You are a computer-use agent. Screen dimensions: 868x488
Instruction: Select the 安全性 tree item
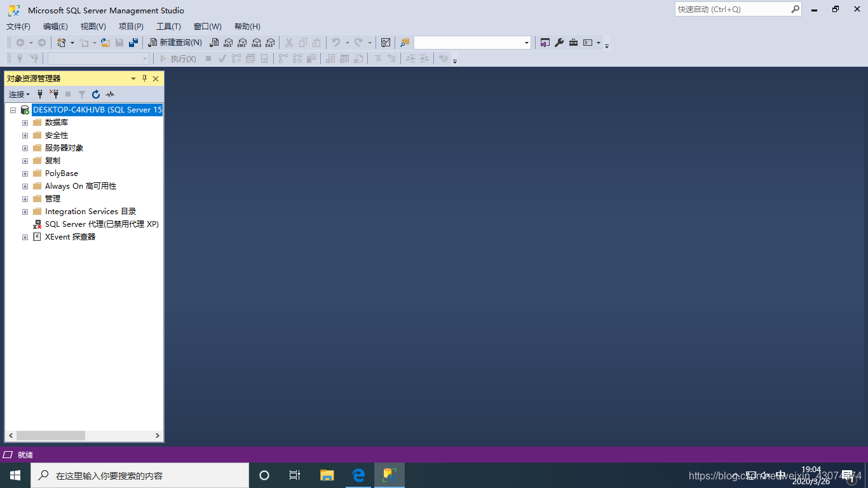point(57,135)
